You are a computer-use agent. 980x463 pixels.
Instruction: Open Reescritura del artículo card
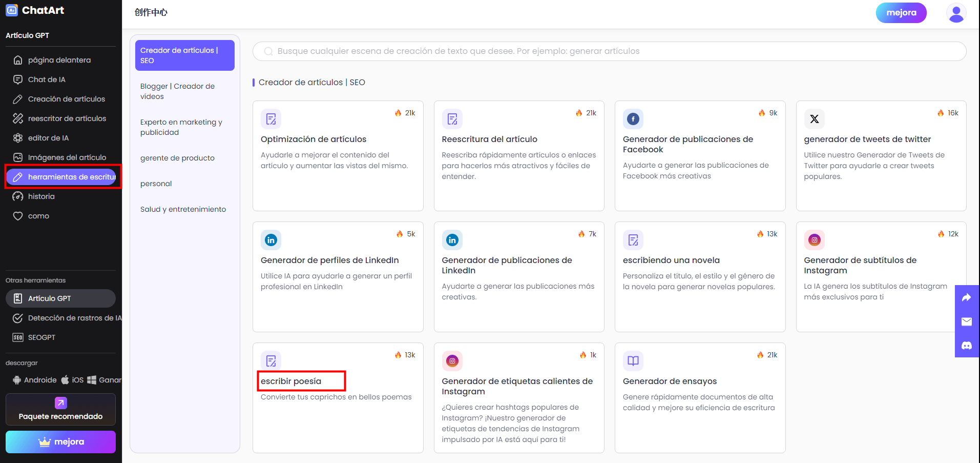[519, 156]
